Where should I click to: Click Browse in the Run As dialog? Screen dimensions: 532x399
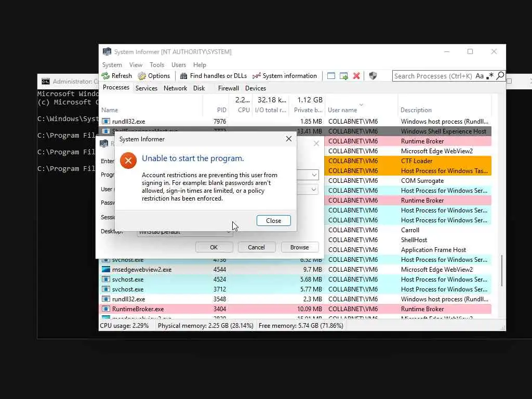click(x=299, y=247)
